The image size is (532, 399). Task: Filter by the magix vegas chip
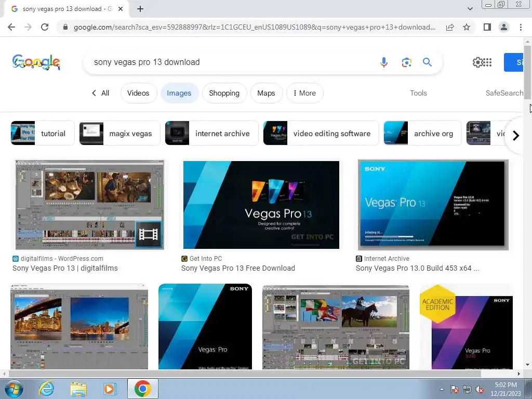pos(119,133)
